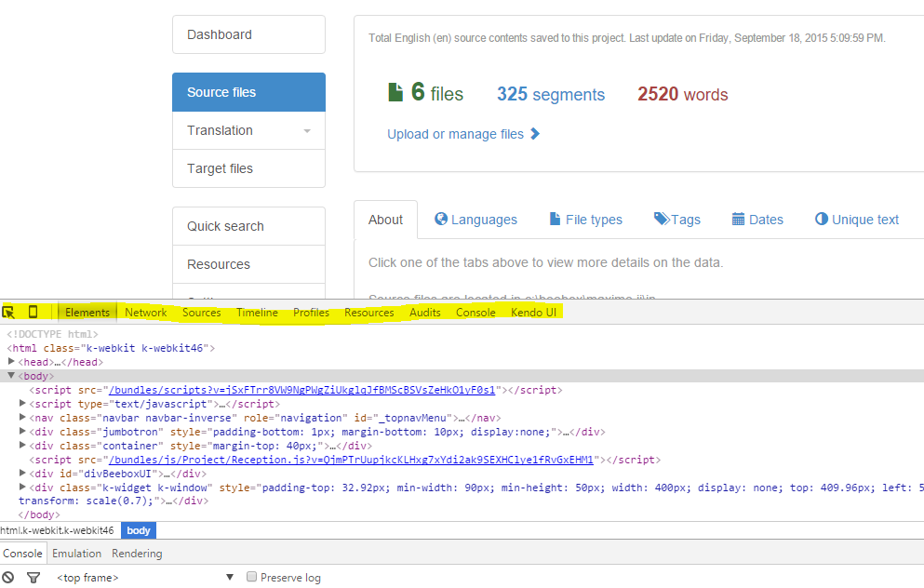Click the clear console icon
924x588 pixels.
(x=8, y=578)
